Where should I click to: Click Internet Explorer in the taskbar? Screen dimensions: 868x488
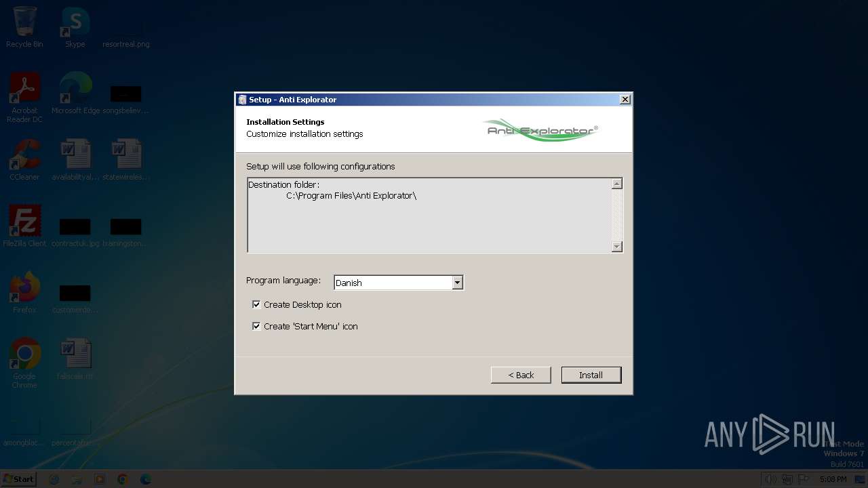[x=54, y=479]
